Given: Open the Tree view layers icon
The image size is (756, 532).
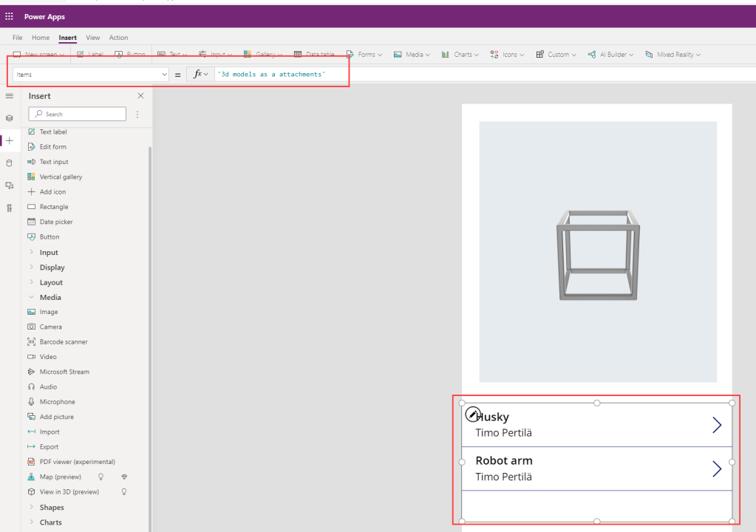Looking at the screenshot, I should coord(10,118).
